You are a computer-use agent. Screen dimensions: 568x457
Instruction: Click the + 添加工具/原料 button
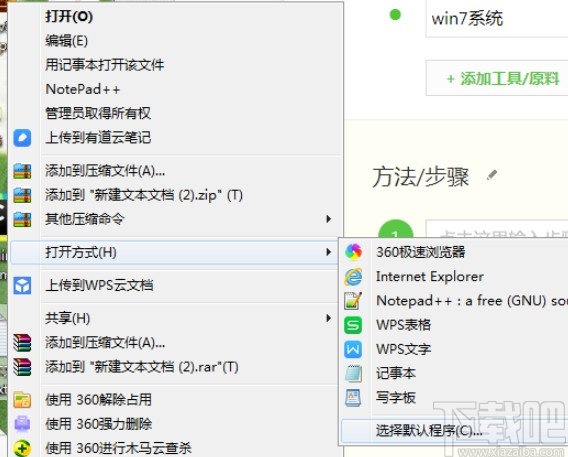coord(497,78)
